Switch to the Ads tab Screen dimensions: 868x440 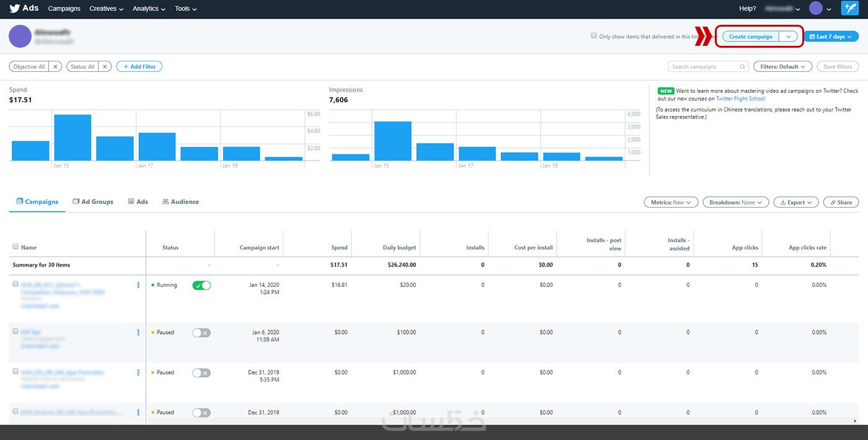pyautogui.click(x=138, y=201)
